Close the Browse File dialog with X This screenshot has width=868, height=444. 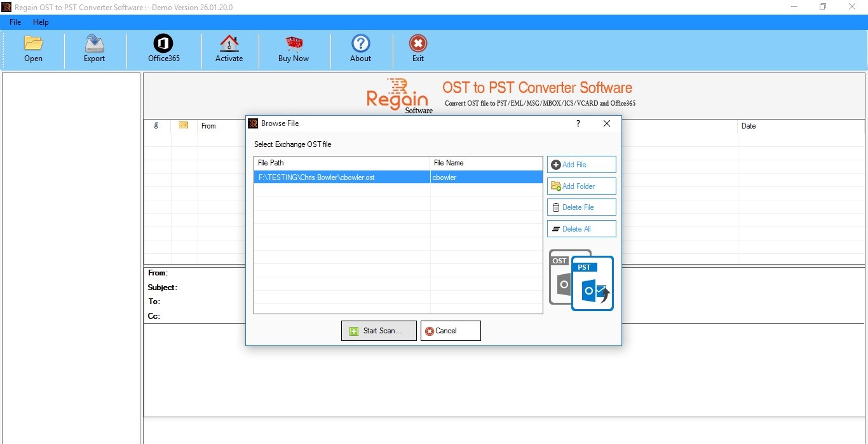607,123
